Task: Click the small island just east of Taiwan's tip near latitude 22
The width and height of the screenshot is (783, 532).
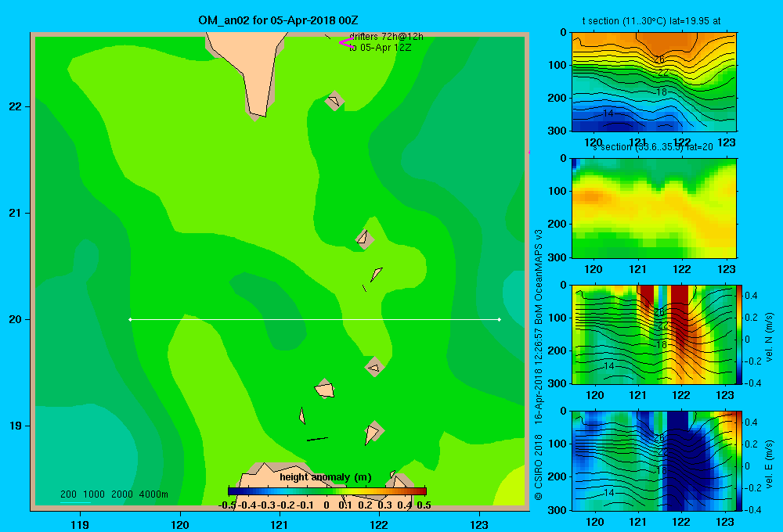Action: point(334,101)
